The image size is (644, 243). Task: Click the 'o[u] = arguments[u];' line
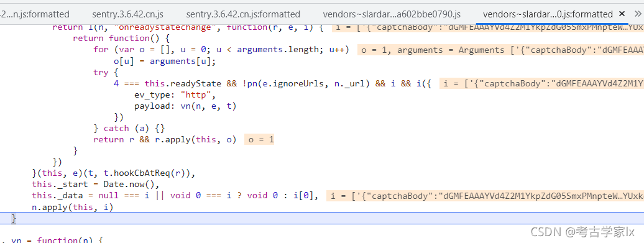pyautogui.click(x=165, y=61)
